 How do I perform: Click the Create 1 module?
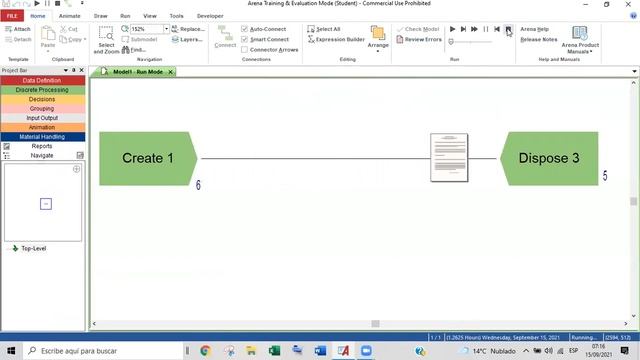[148, 158]
